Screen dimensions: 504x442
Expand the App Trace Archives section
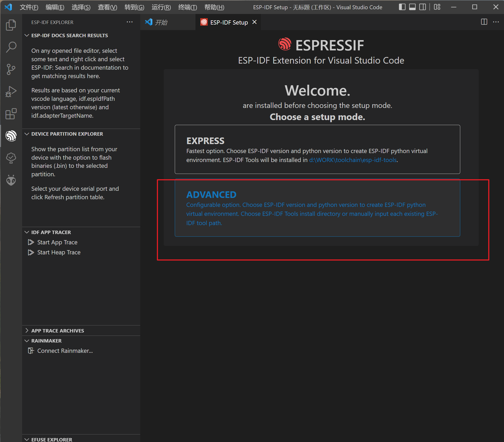(27, 331)
